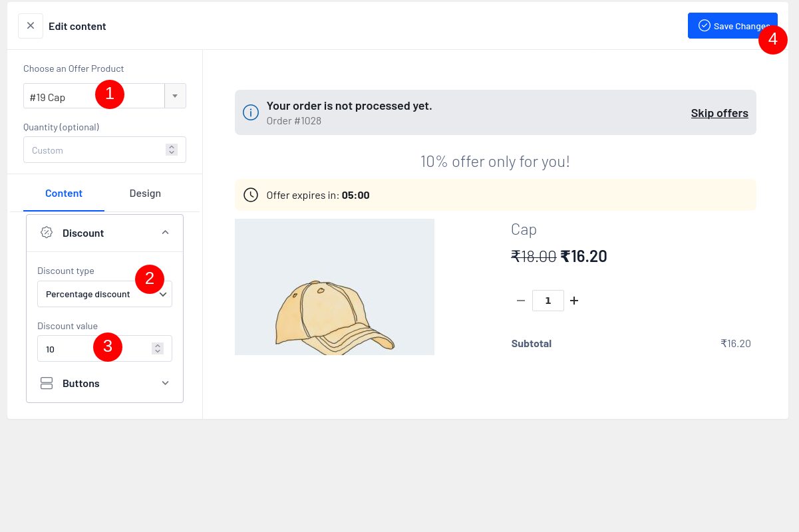799x532 pixels.
Task: Close the Edit content panel with X
Action: pyautogui.click(x=30, y=26)
